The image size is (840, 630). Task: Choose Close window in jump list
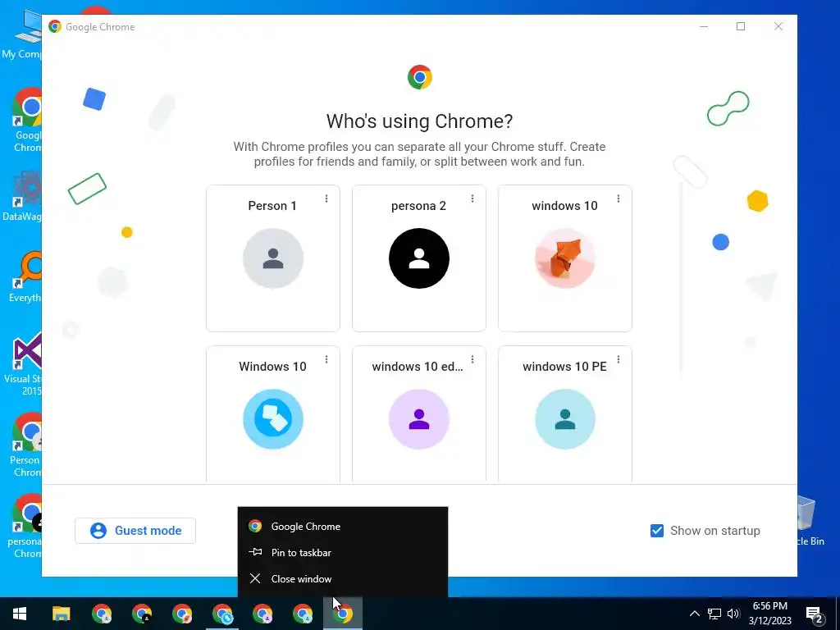(343, 578)
